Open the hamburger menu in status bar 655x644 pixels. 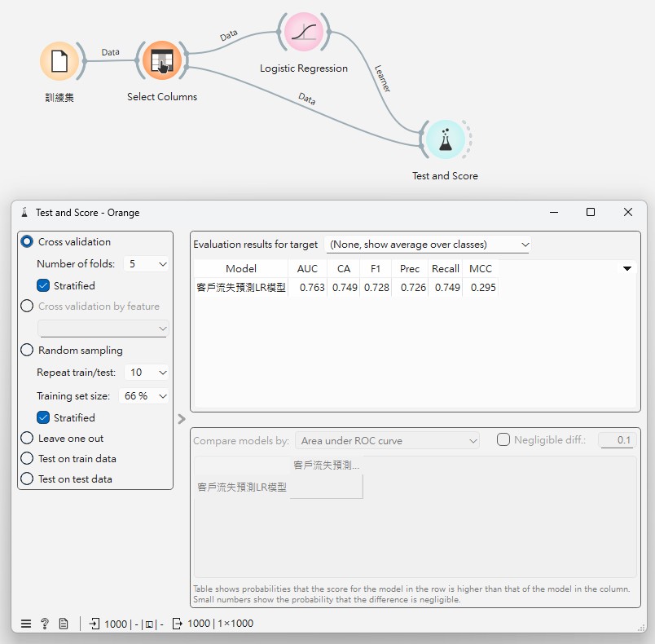coord(26,624)
